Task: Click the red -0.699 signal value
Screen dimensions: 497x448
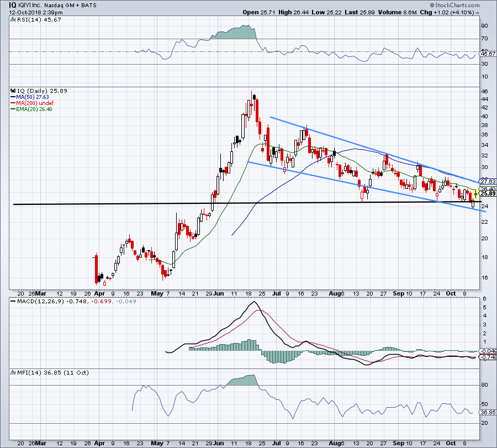Action: tap(101, 301)
